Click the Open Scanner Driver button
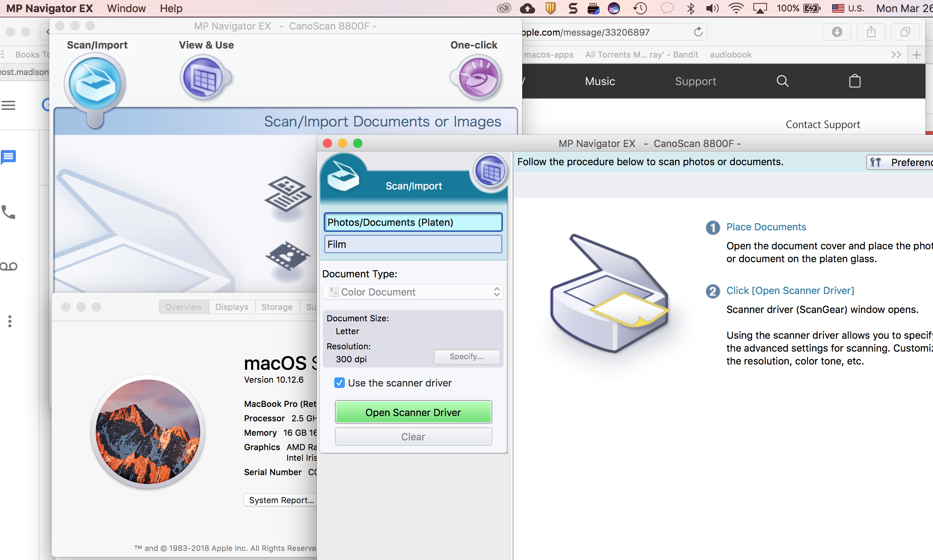The image size is (933, 560). pos(413,412)
